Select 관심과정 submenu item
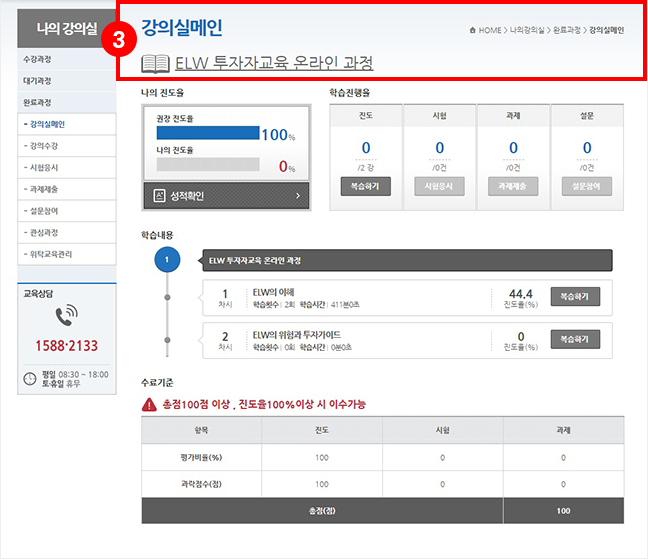648x560 pixels. point(67,233)
